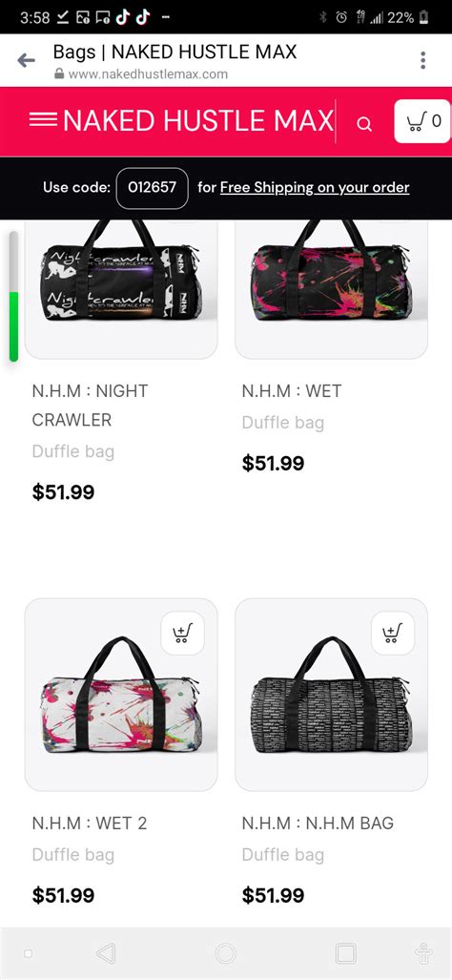Screen dimensions: 452x980
Task: Open the shopping cart showing 0 items
Action: pos(422,121)
